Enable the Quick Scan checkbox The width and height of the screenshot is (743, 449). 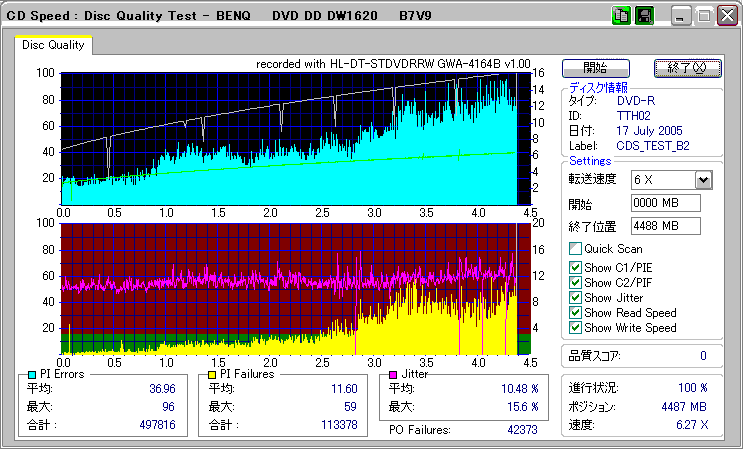point(575,249)
